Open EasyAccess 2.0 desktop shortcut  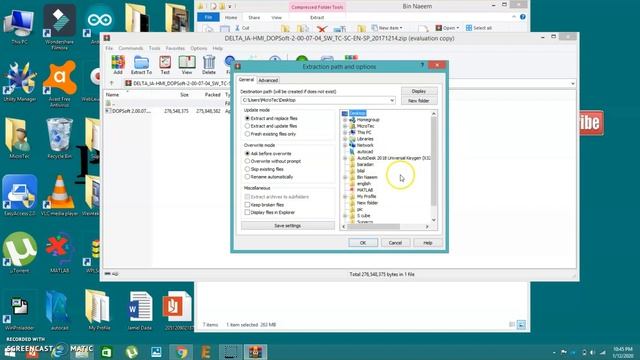coord(20,195)
